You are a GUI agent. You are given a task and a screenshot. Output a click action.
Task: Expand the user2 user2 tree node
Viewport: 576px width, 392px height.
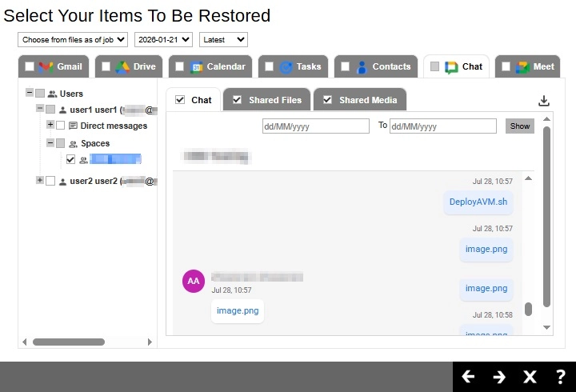pos(40,181)
